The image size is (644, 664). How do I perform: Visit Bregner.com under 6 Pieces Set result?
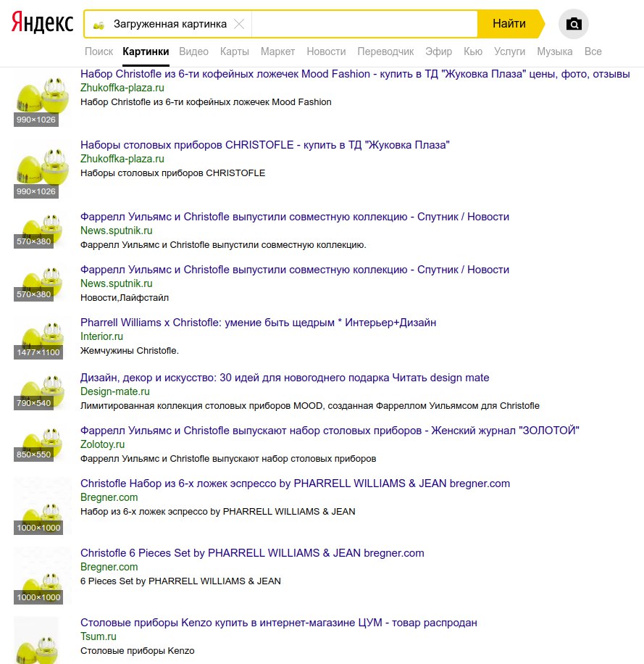[109, 567]
